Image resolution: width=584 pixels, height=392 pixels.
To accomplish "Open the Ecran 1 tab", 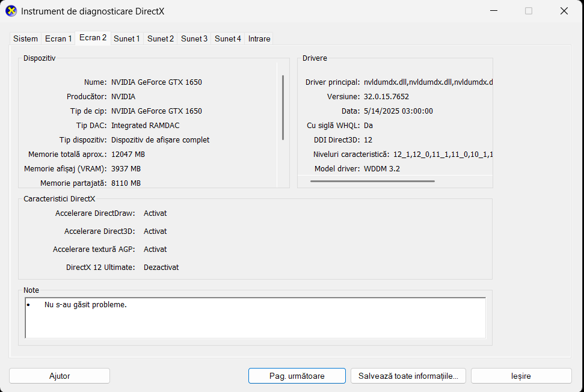I will 58,38.
